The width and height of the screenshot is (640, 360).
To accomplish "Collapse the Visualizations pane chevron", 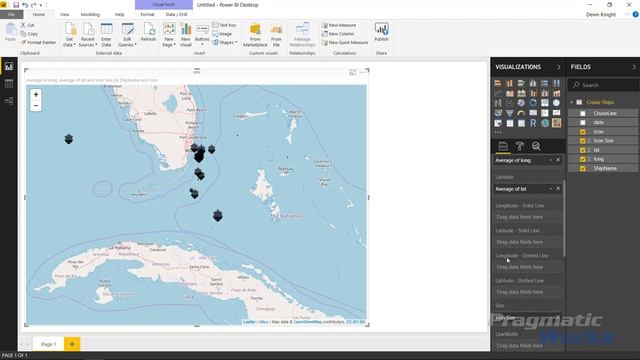I will point(559,67).
